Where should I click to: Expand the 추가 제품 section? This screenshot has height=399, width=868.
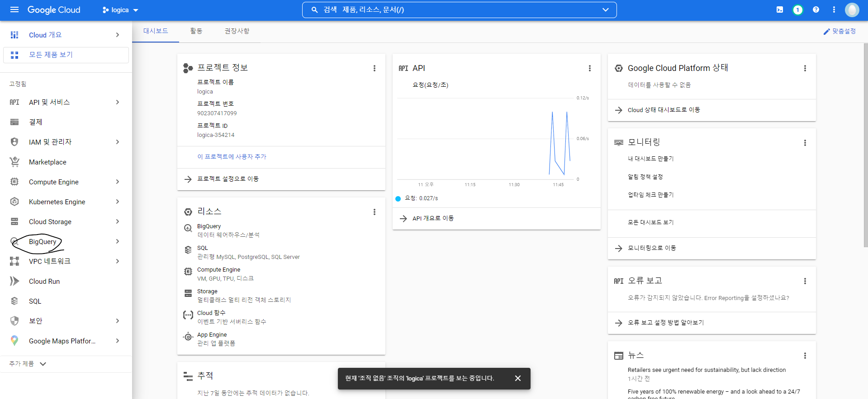point(28,364)
